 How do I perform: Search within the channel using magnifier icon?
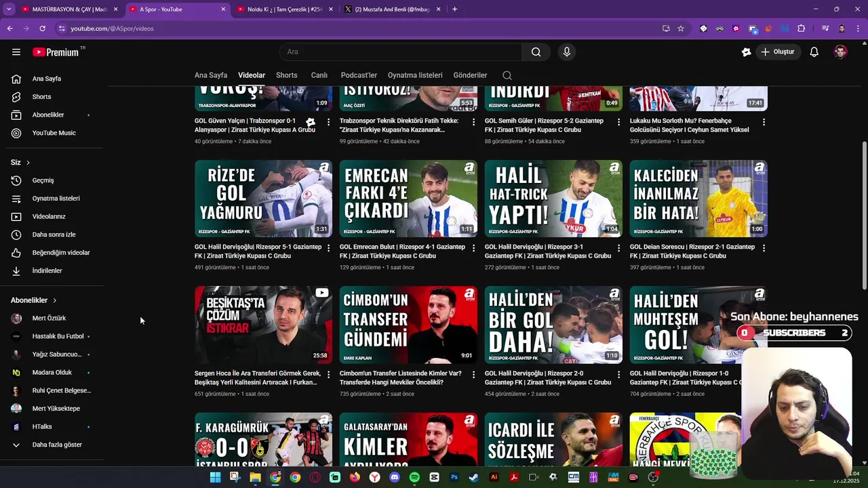(507, 75)
